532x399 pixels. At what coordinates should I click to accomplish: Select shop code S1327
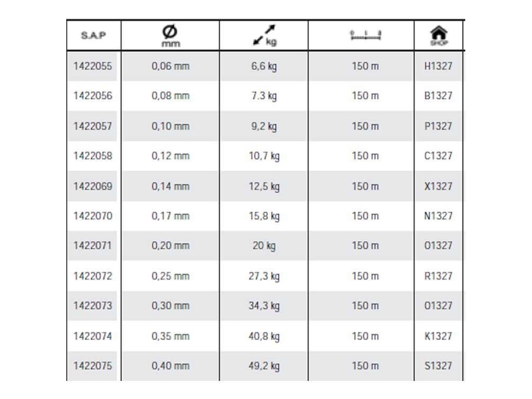[x=438, y=366]
